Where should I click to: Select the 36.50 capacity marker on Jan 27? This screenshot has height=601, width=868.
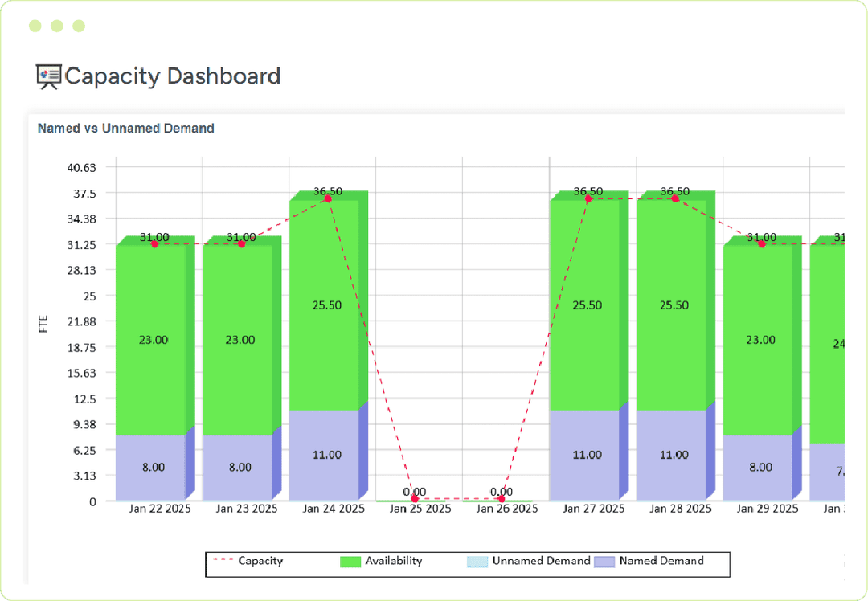(x=589, y=196)
